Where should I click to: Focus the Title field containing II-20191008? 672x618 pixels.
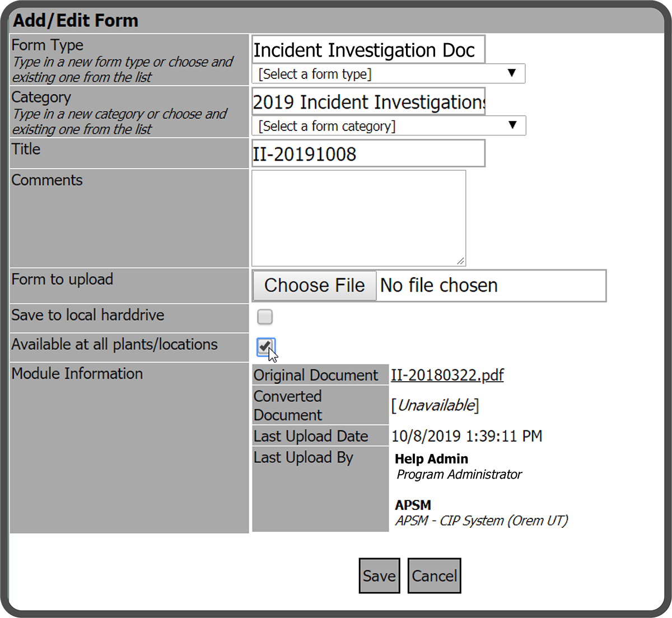tap(368, 154)
